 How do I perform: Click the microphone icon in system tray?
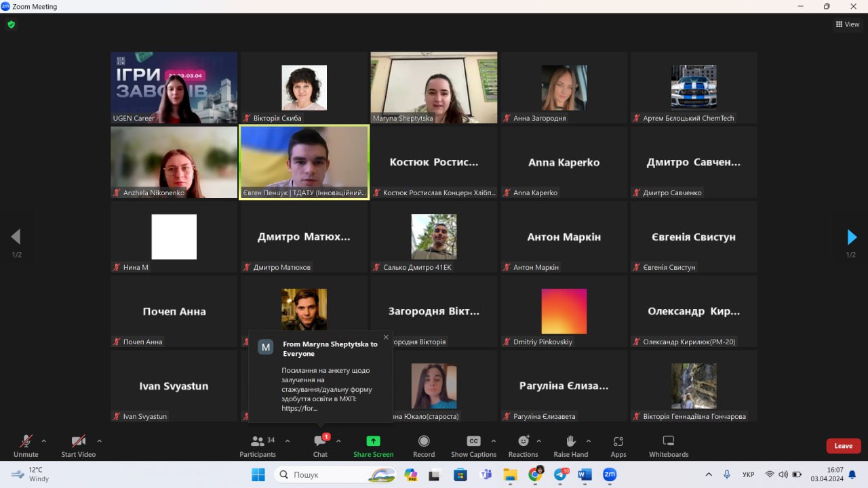point(727,474)
